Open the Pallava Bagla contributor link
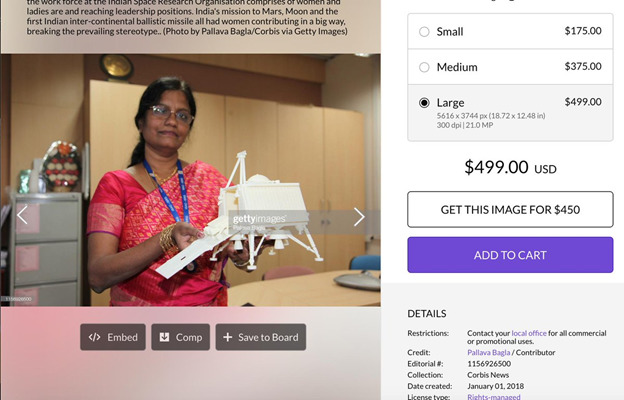The image size is (624, 400). 488,352
